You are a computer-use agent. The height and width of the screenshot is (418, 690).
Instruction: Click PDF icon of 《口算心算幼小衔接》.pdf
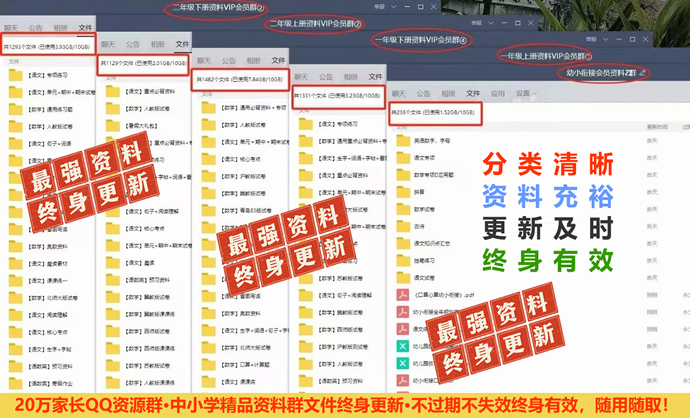click(403, 295)
